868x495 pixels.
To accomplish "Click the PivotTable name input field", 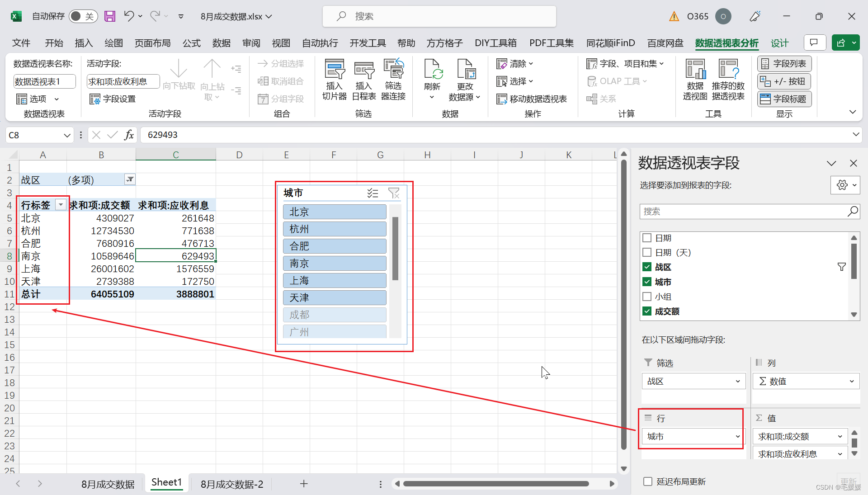I will click(44, 81).
